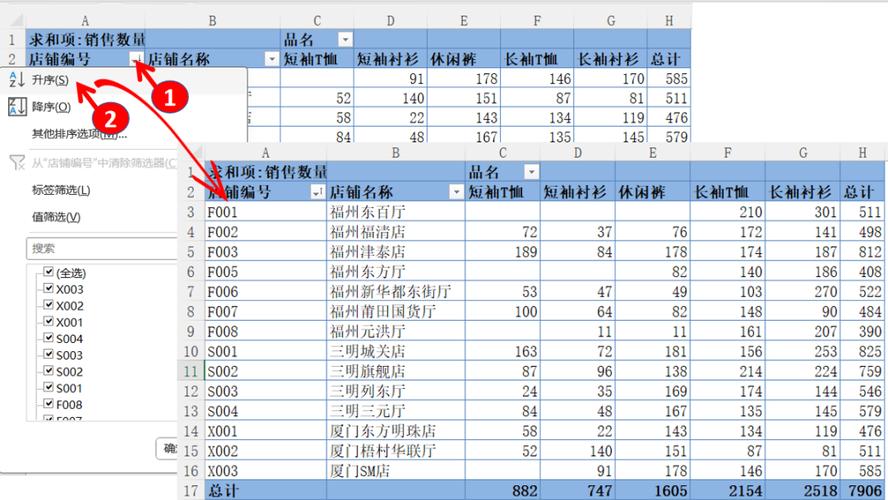Uncheck the F008 checkbox
This screenshot has height=500, width=888.
pyautogui.click(x=48, y=403)
